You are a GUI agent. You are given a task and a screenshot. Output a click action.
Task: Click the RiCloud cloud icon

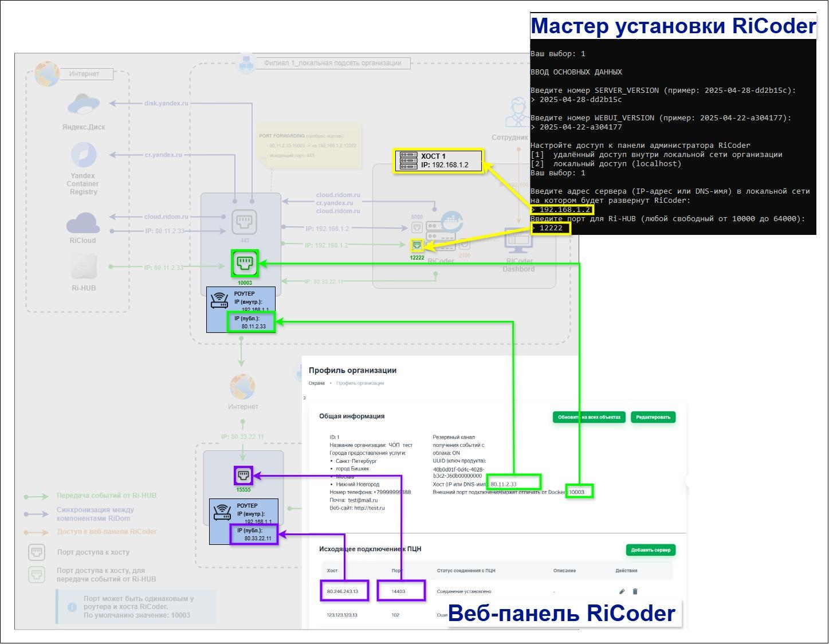[83, 222]
